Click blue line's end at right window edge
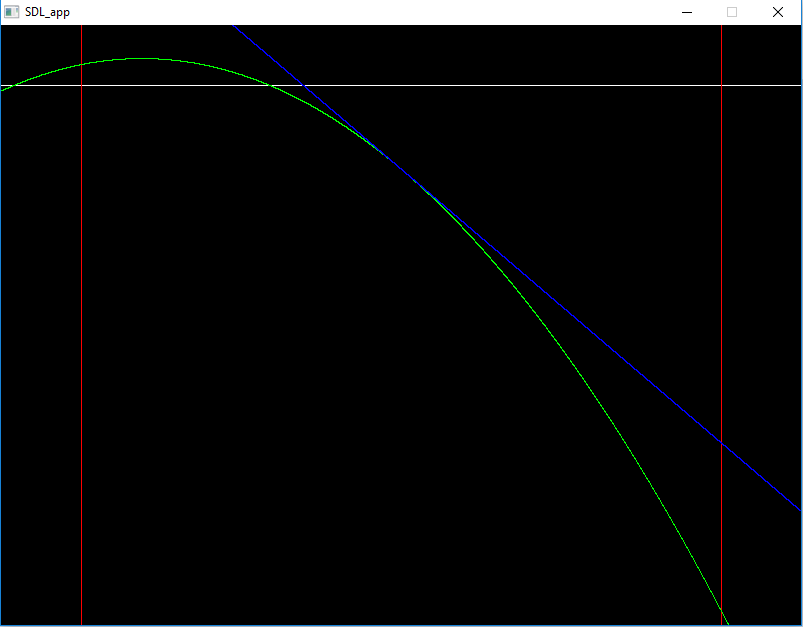 pos(799,509)
